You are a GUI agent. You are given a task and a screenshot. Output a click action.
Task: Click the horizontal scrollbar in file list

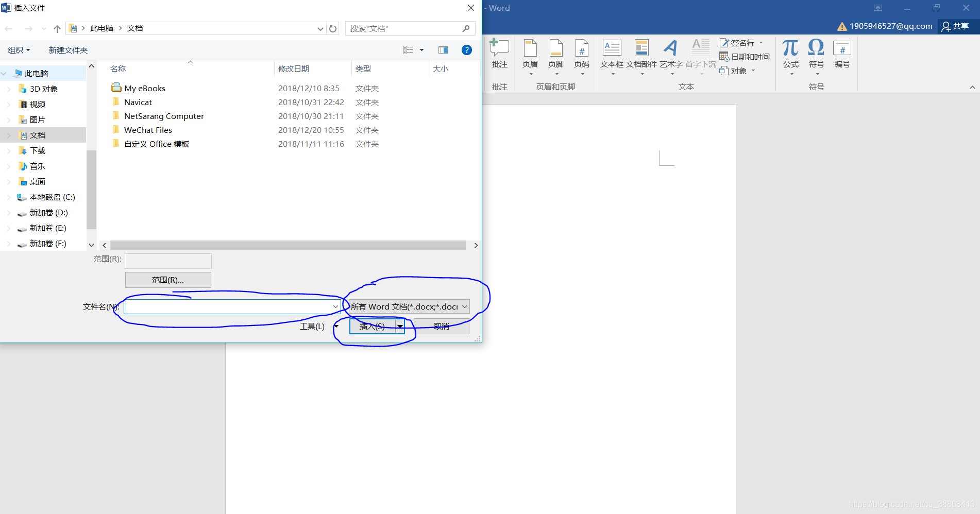click(x=288, y=246)
